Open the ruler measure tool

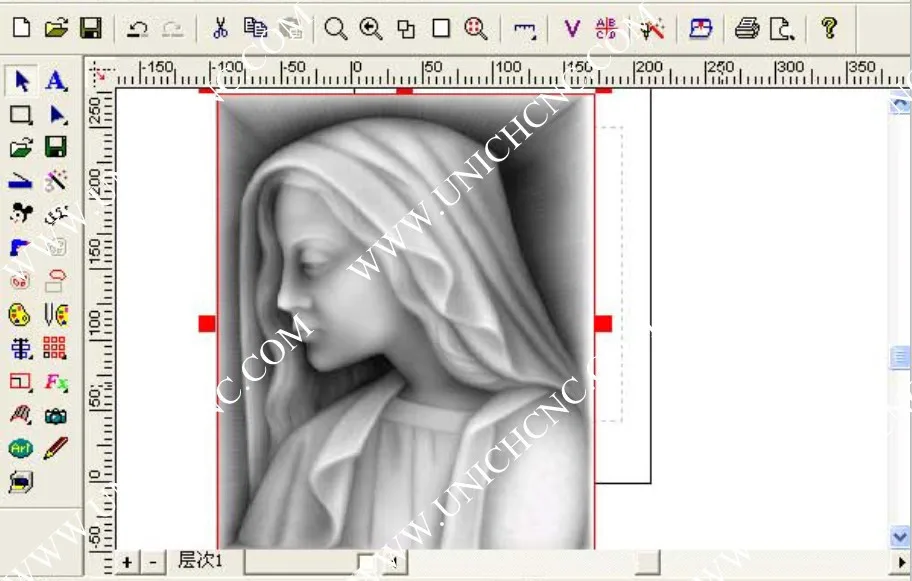pyautogui.click(x=525, y=29)
